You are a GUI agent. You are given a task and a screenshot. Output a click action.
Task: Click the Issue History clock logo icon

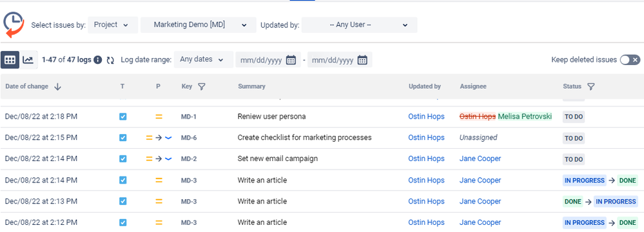point(14,25)
